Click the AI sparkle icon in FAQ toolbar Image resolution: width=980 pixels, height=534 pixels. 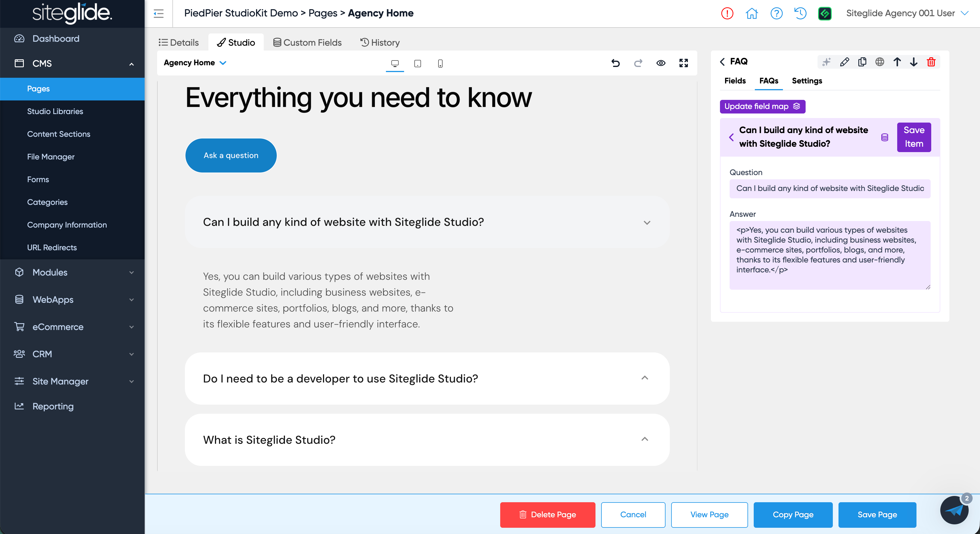(x=826, y=62)
